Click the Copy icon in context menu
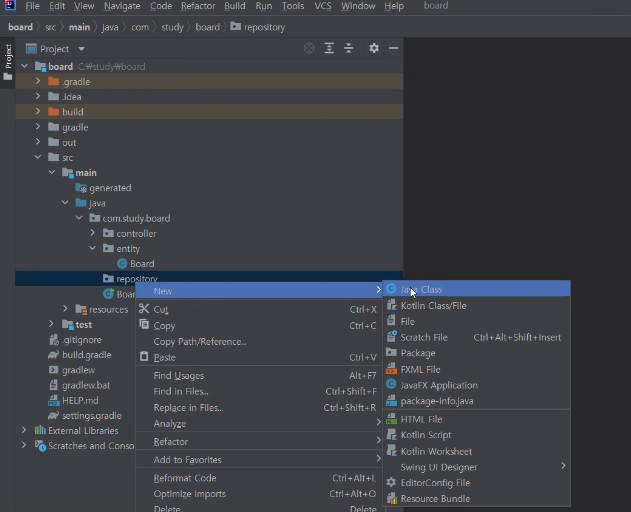Viewport: 631px width, 512px height. 144,324
